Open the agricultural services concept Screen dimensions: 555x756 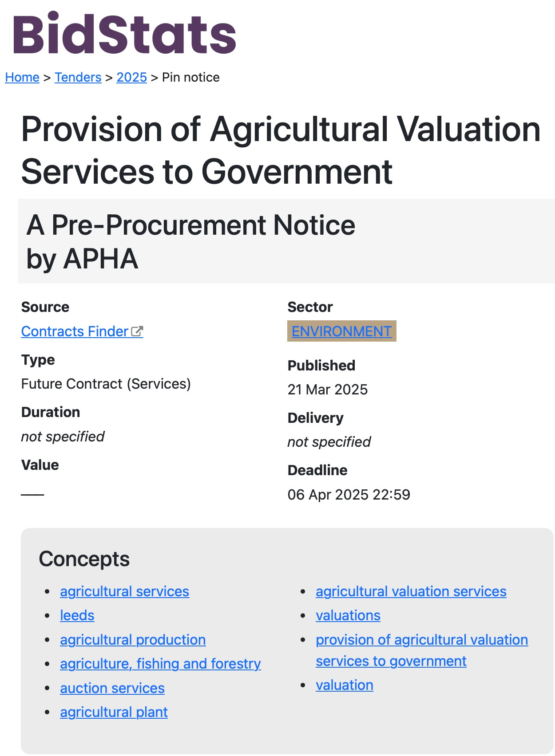tap(124, 591)
